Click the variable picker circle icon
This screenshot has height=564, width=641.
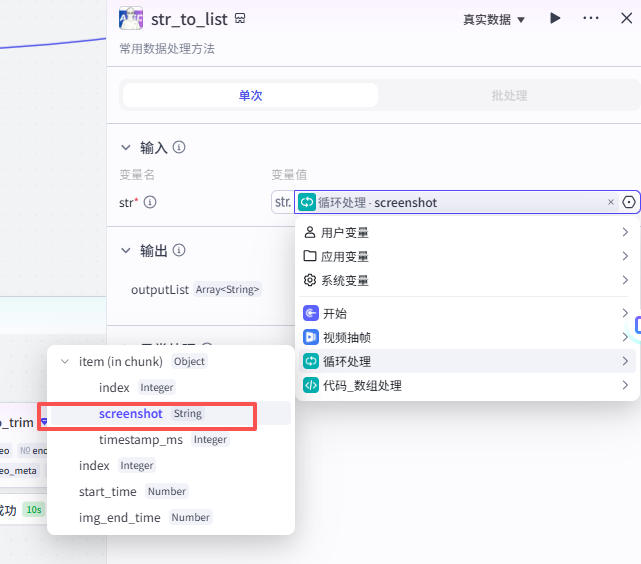[x=629, y=202]
